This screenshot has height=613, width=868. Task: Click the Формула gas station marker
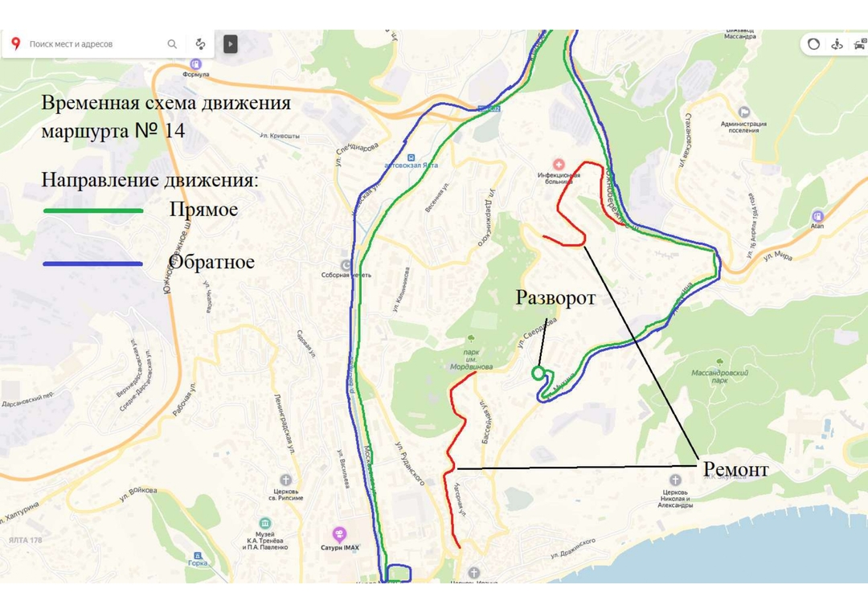tap(195, 63)
